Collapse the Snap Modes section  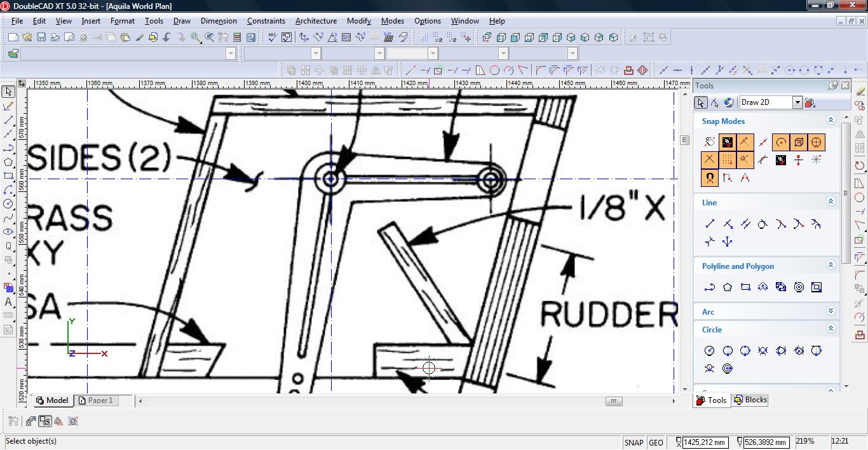[x=830, y=120]
